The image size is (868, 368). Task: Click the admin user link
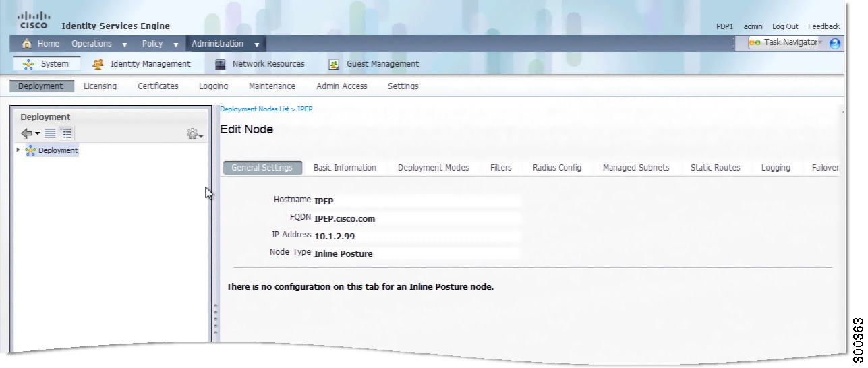(753, 26)
